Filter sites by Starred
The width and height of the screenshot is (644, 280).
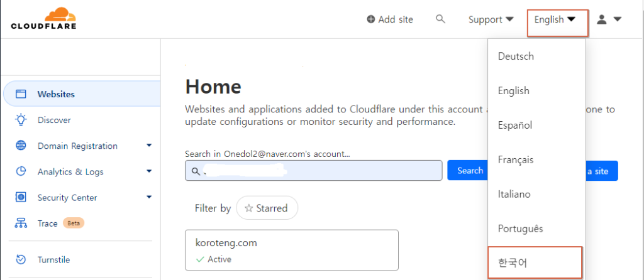(267, 208)
